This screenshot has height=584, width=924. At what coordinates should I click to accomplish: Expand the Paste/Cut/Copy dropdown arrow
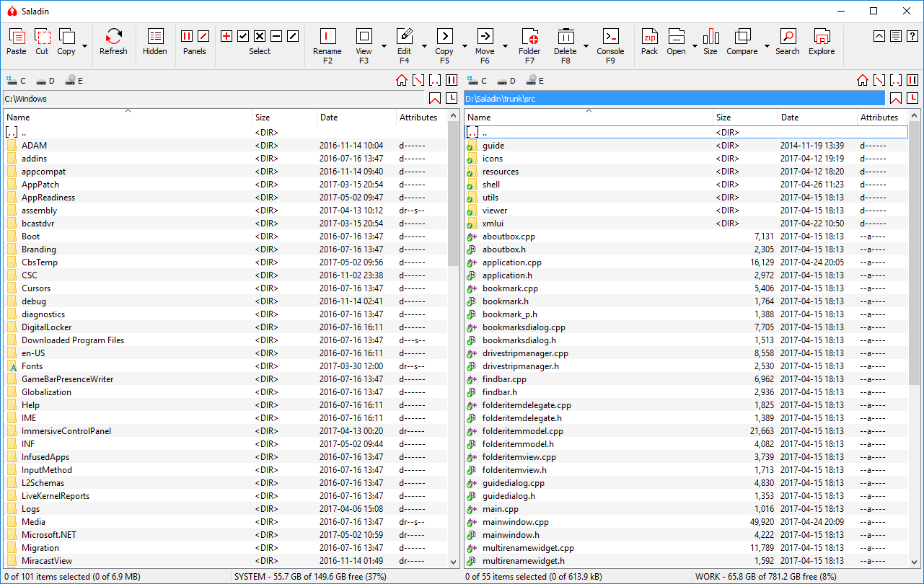tap(85, 46)
